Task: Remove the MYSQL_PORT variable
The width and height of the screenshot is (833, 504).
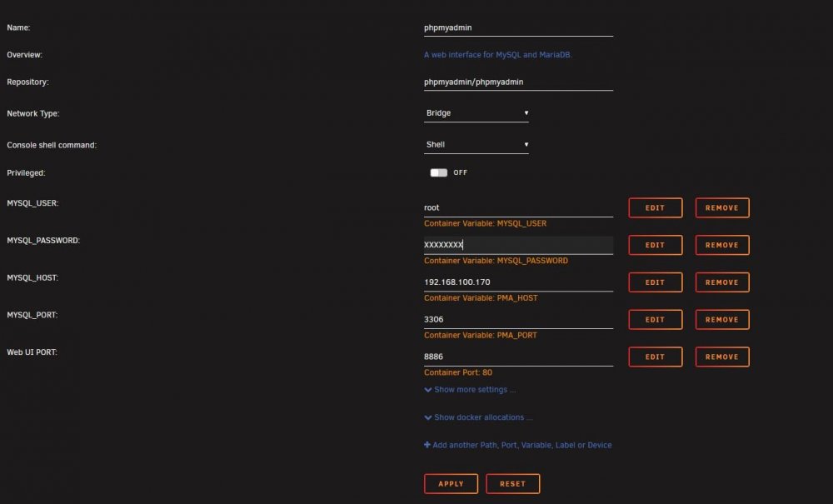Action: (722, 319)
